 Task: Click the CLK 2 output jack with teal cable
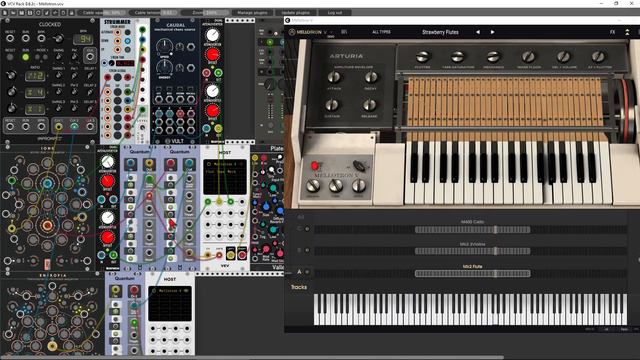(x=74, y=127)
